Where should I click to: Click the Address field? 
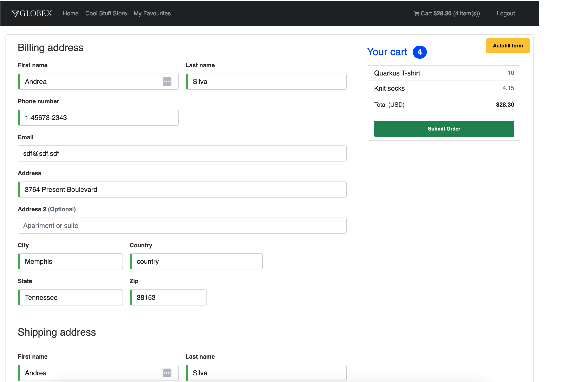[182, 190]
